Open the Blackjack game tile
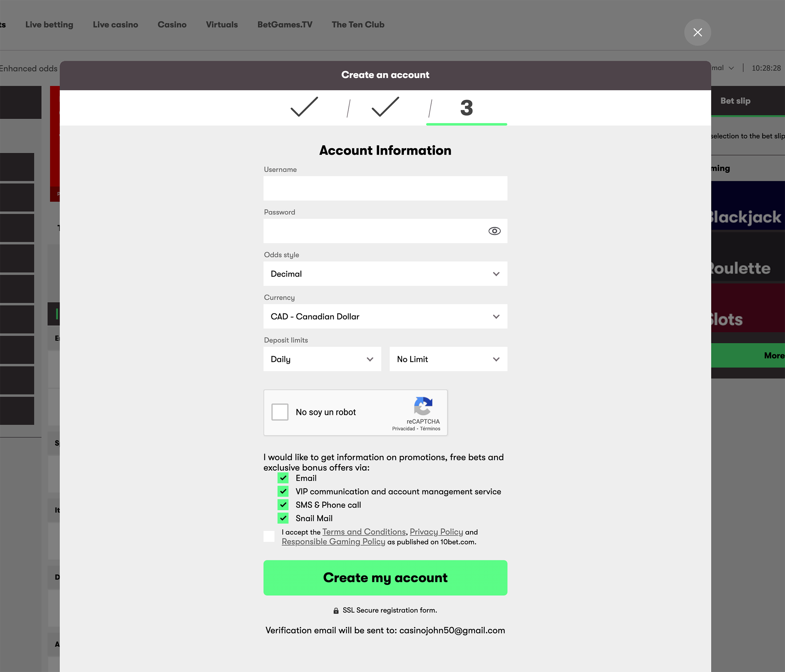This screenshot has height=672, width=785. 748,205
